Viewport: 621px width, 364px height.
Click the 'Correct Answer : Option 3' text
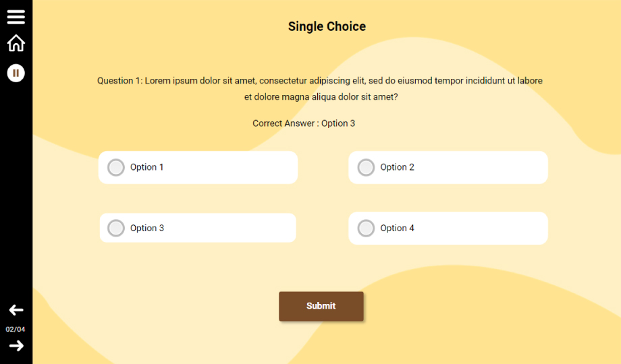pos(304,123)
